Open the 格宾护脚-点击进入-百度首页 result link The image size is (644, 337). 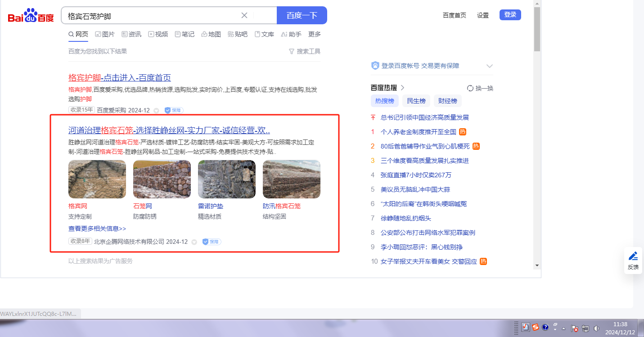(120, 77)
